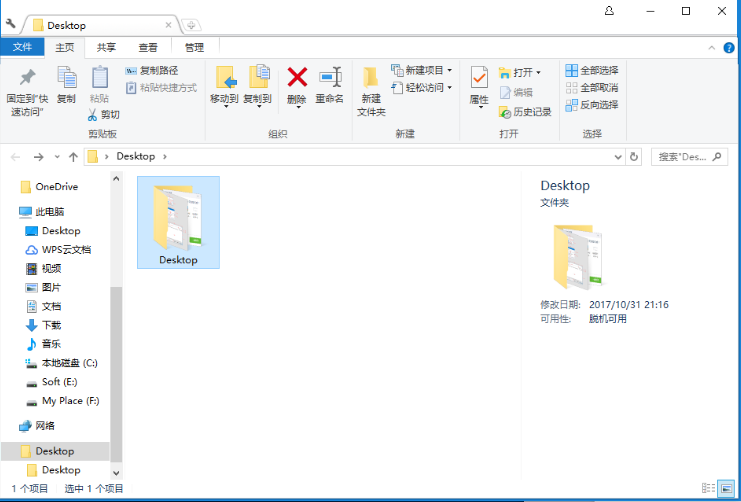This screenshot has width=741, height=502.
Task: Open 历史记录 history
Action: [x=525, y=112]
